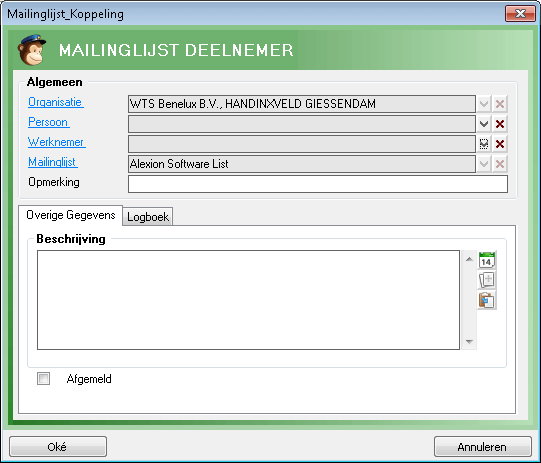Click the Beschrijving scrollbar up arrow
The width and height of the screenshot is (541, 463).
tap(469, 259)
